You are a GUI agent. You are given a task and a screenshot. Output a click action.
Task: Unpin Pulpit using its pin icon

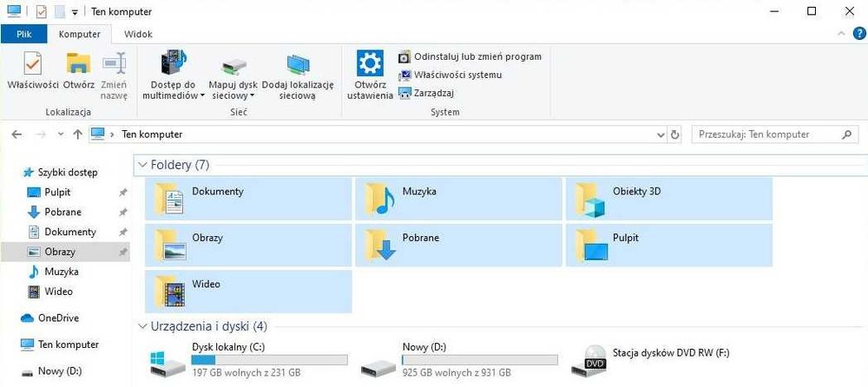pos(123,193)
